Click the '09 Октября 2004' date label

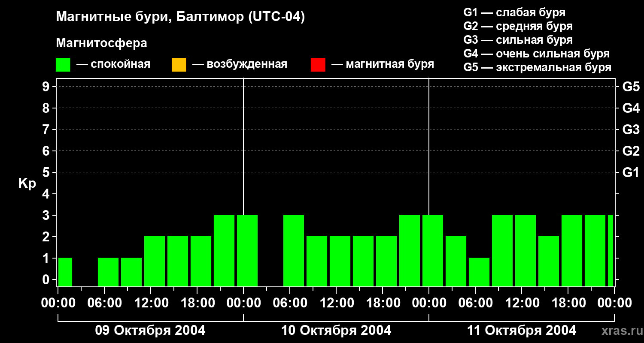click(150, 331)
